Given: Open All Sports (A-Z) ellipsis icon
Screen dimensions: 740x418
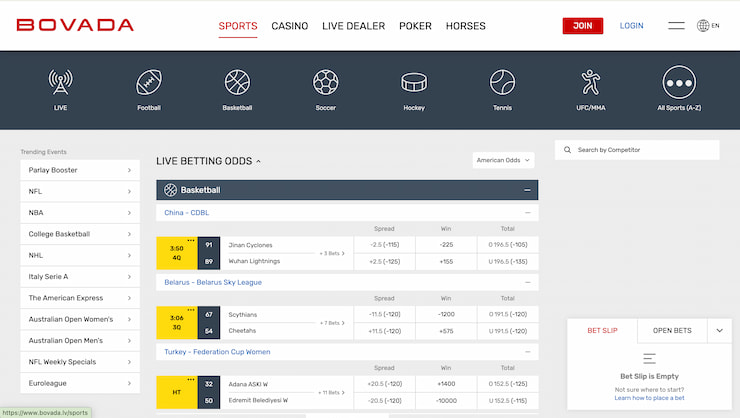Looking at the screenshot, I should pos(679,82).
